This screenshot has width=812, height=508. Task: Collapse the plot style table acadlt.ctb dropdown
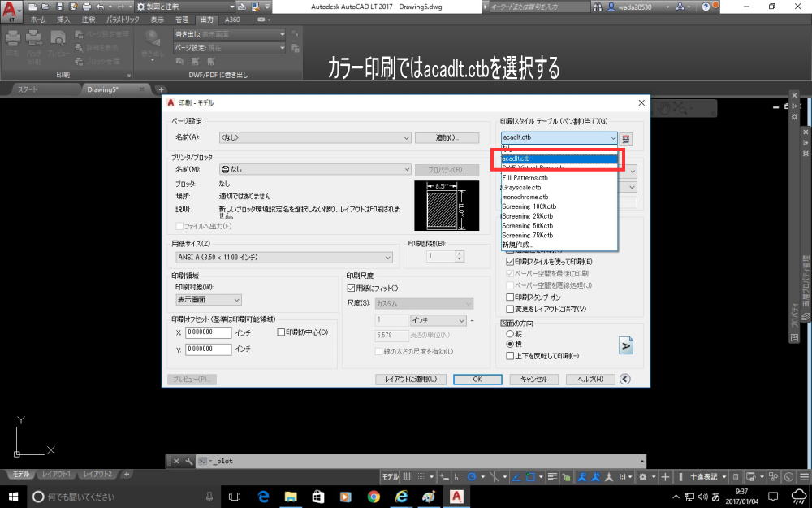[x=559, y=137]
